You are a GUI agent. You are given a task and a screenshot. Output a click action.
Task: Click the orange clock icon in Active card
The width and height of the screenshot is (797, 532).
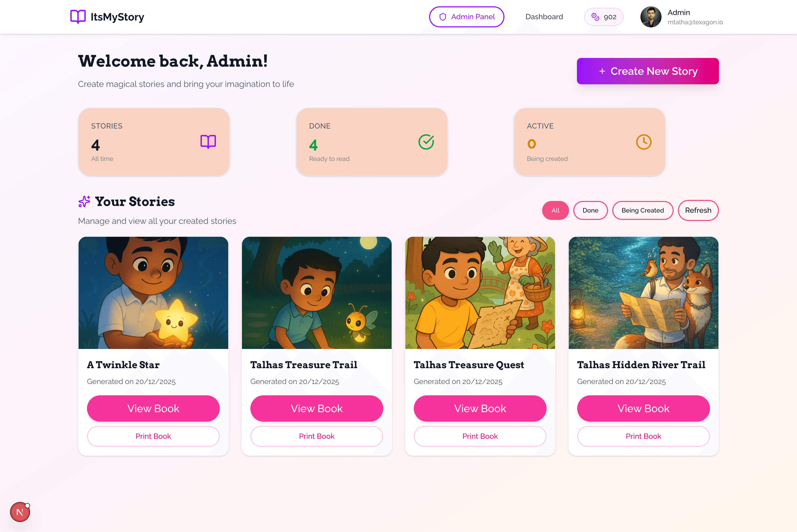pyautogui.click(x=644, y=142)
